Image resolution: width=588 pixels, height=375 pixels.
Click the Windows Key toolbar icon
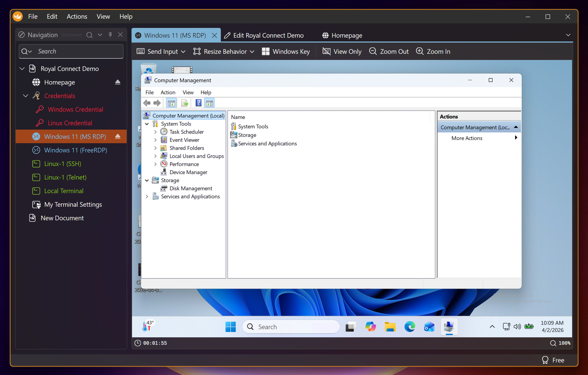point(266,51)
